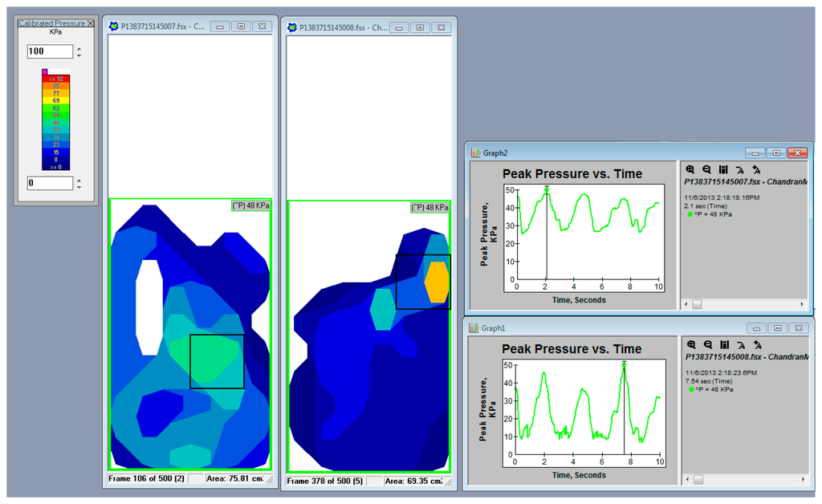Viewport: 822px width, 504px height.
Task: Decrease the maximum pressure value with down arrow
Action: click(x=79, y=55)
